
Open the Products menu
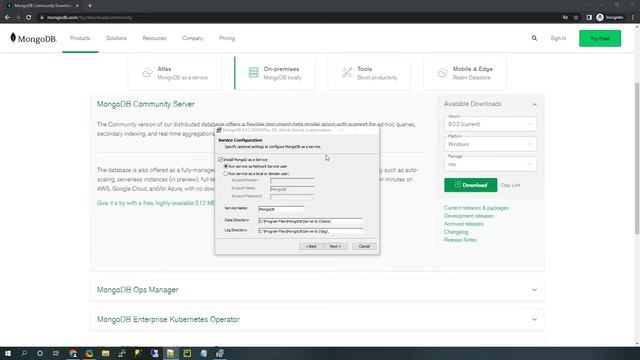pyautogui.click(x=80, y=38)
